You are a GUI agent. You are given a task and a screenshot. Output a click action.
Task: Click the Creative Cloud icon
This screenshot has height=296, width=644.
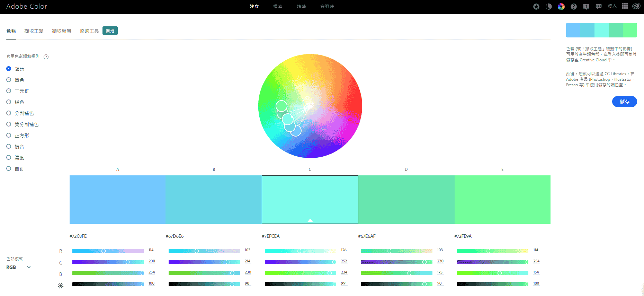[636, 6]
